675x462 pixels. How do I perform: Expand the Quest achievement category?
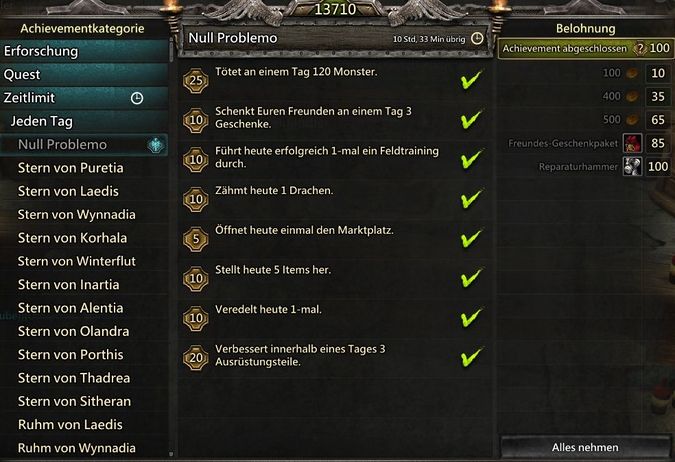pos(85,75)
